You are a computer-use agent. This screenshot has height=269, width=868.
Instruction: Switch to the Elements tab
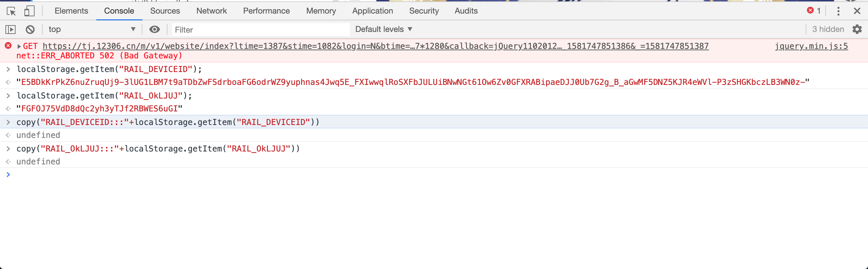[x=71, y=11]
